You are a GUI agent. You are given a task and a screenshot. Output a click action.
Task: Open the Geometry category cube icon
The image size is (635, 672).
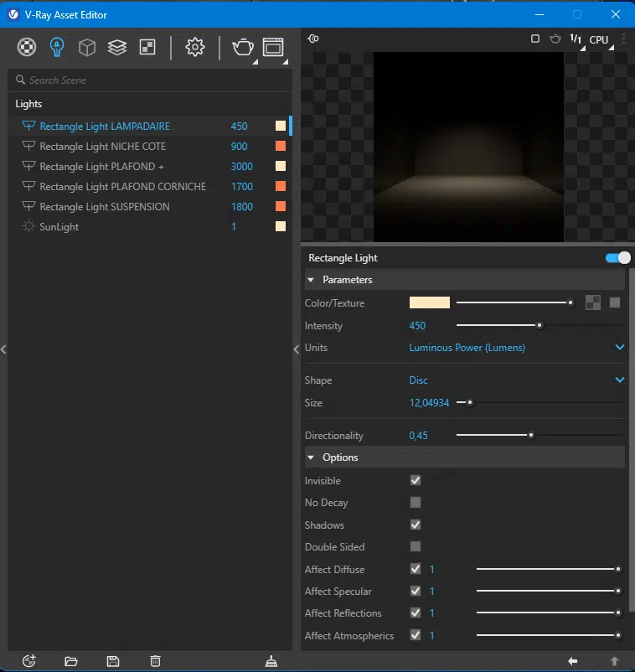(87, 47)
